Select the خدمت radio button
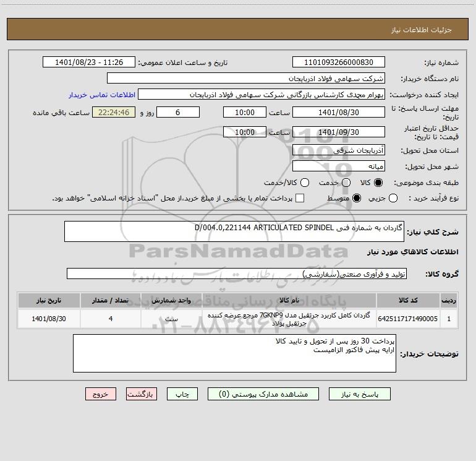 point(346,183)
